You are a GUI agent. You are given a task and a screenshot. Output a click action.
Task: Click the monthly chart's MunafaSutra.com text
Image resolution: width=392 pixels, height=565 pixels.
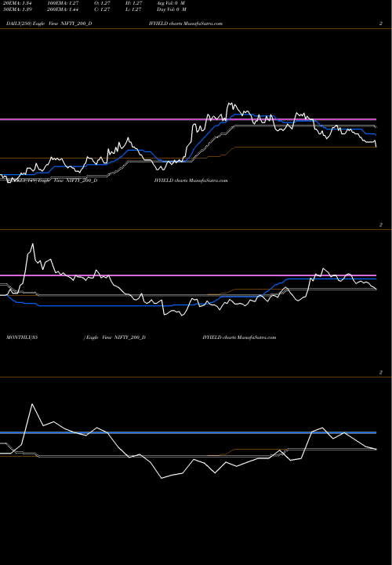point(256,337)
